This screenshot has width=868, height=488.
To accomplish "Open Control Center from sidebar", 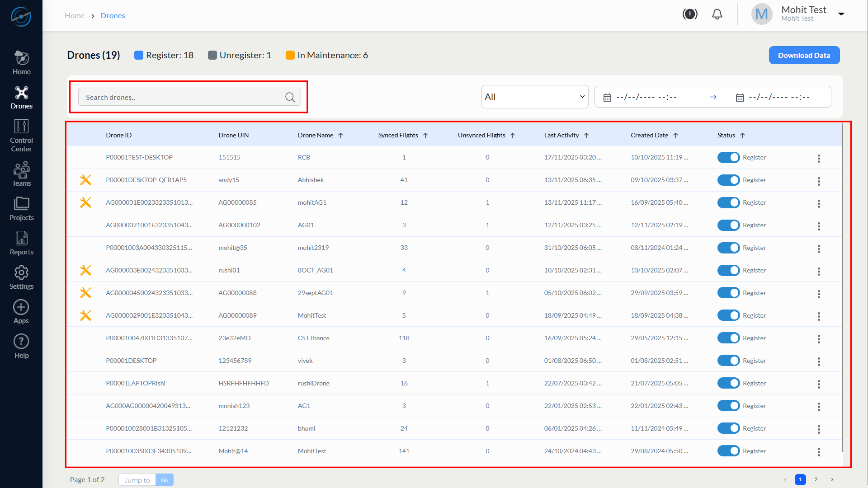I will 21,136.
